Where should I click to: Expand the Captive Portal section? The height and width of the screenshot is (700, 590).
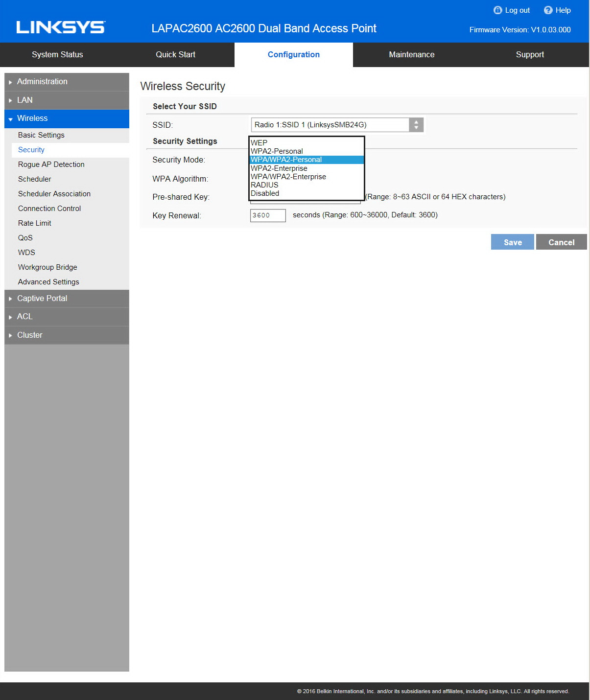[67, 299]
